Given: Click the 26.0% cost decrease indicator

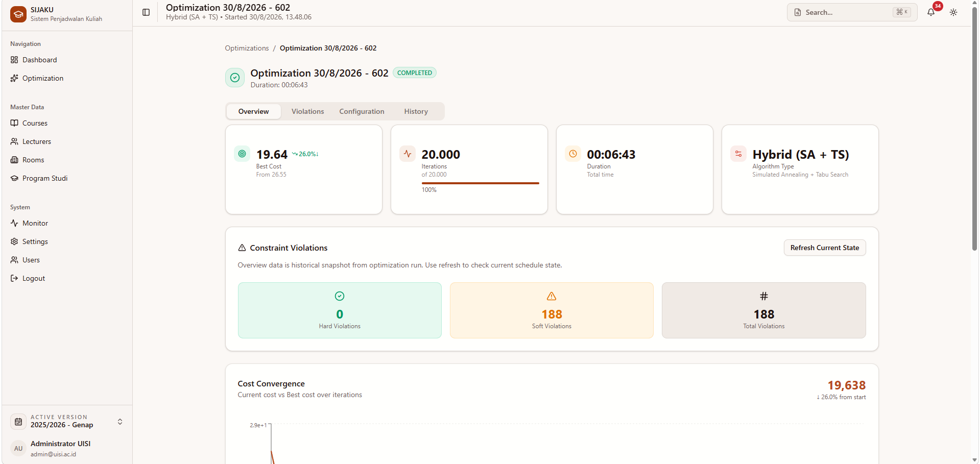Looking at the screenshot, I should click(x=305, y=154).
